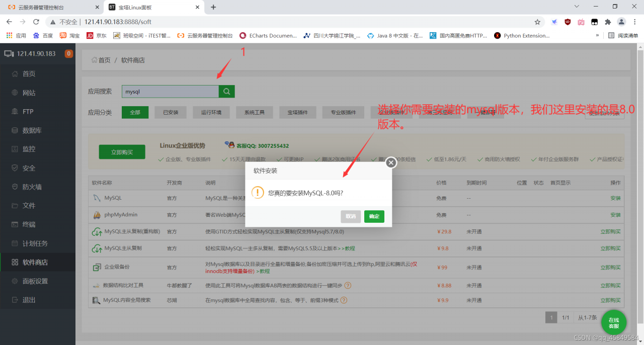Viewport: 644px width, 345px height.
Task: Click 安装 in the MySQL row
Action: coord(615,198)
